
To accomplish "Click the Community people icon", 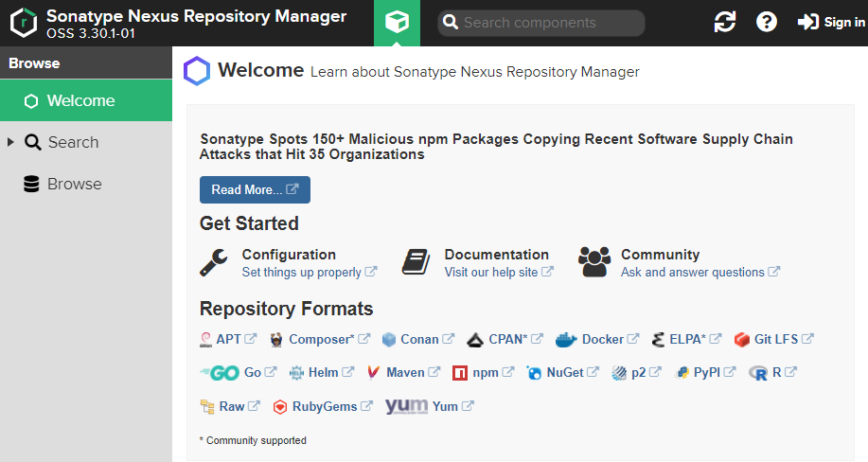I will pyautogui.click(x=594, y=262).
